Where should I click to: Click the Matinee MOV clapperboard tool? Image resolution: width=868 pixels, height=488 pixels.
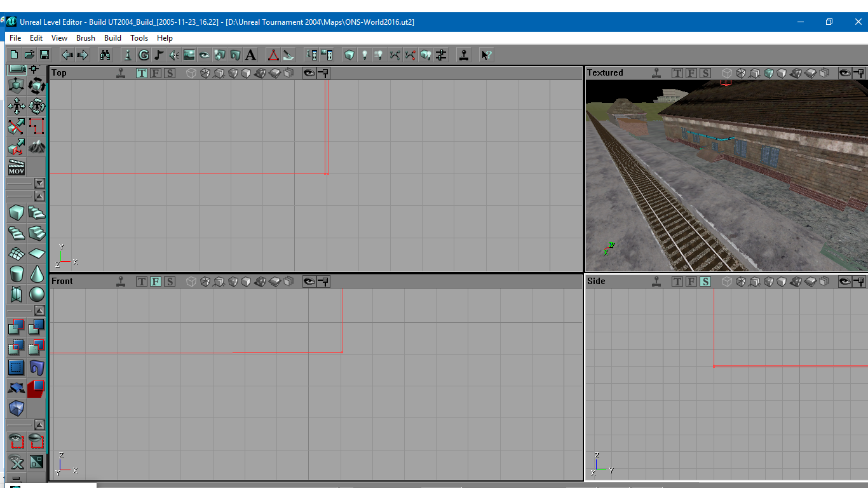(x=17, y=168)
